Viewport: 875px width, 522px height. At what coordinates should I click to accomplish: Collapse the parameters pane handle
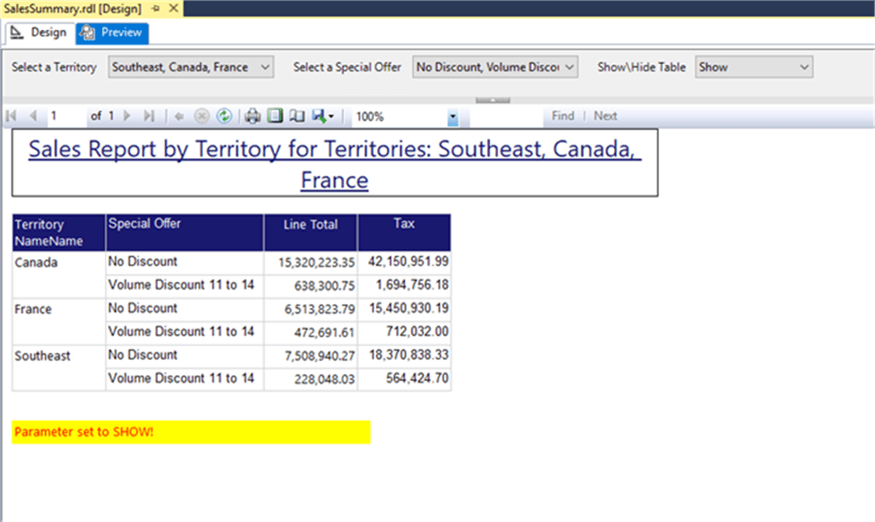point(493,100)
